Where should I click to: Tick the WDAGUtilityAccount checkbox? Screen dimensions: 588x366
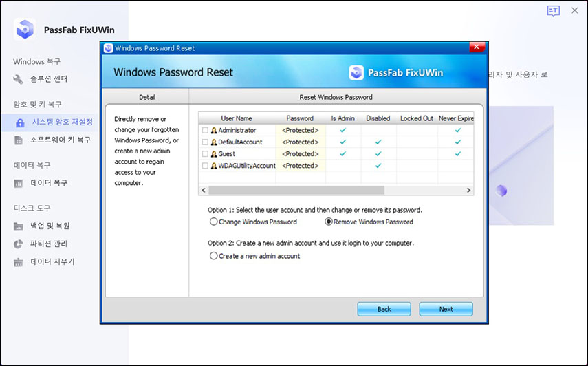(205, 166)
